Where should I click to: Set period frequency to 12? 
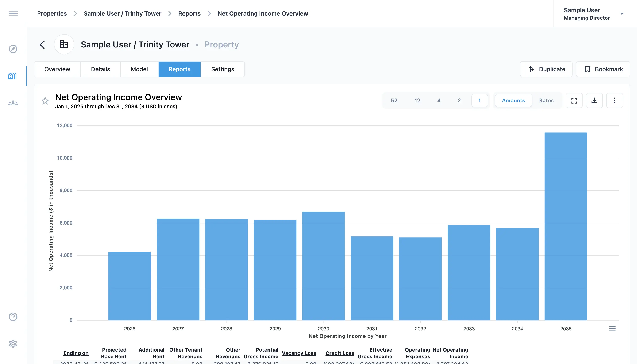pyautogui.click(x=417, y=101)
